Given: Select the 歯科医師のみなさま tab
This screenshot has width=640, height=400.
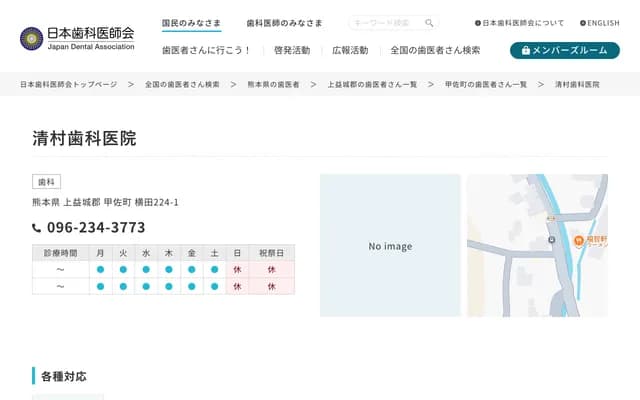Looking at the screenshot, I should [x=284, y=23].
